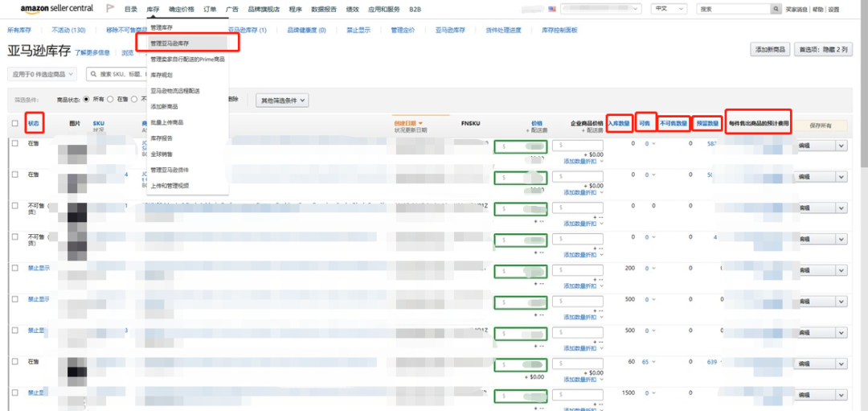Sort by the 状态 column header

[34, 124]
